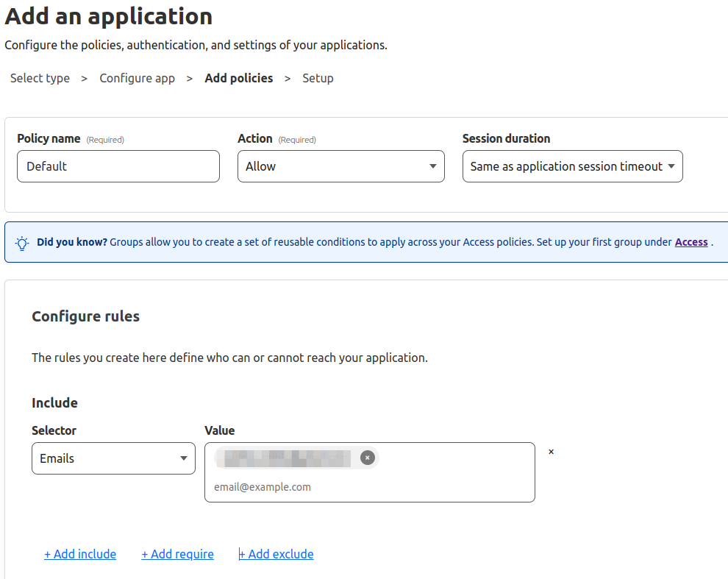Viewport: 728px width, 579px height.
Task: Click the lightbulb tip icon
Action: coord(22,243)
